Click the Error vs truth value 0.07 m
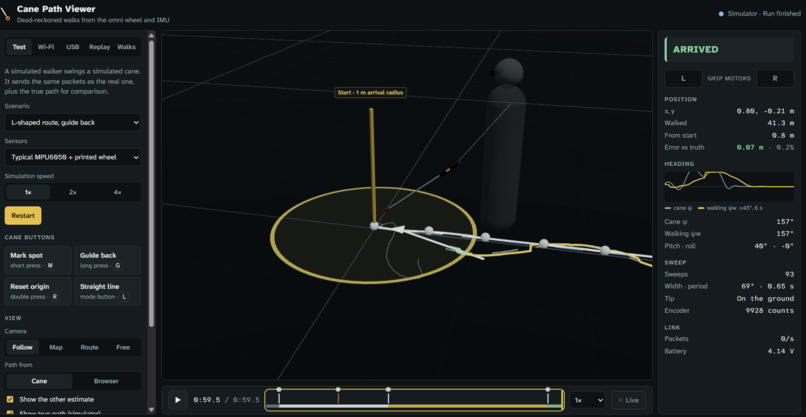This screenshot has height=417, width=806. click(x=749, y=148)
